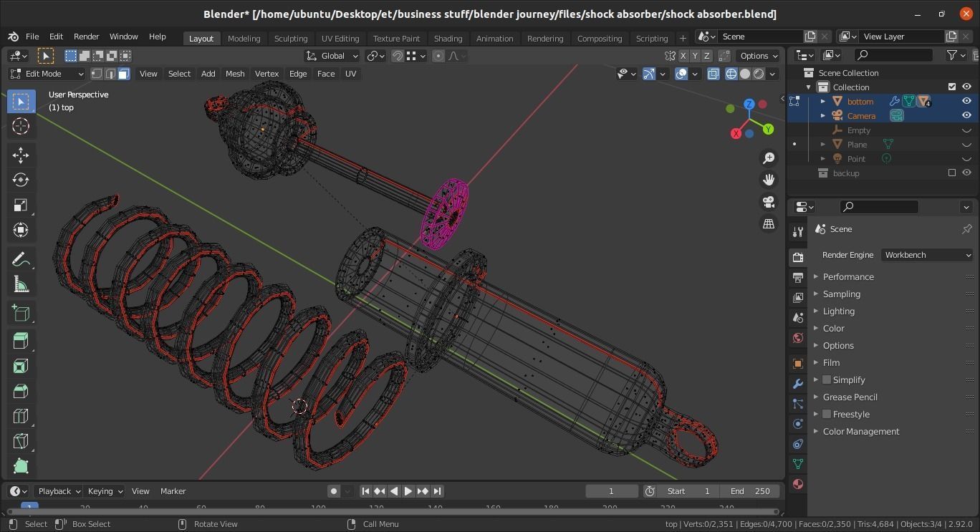The height and width of the screenshot is (532, 980).
Task: Select the Move tool in the toolbar
Action: (20, 155)
